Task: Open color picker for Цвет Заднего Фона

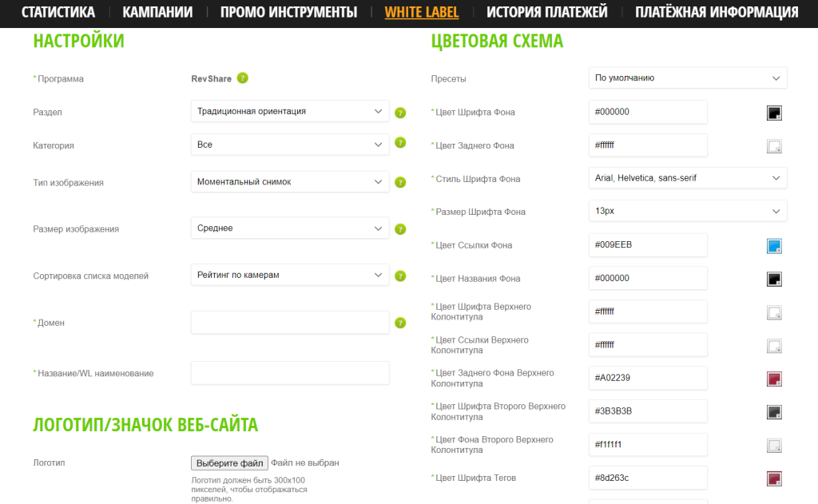Action: point(774,146)
